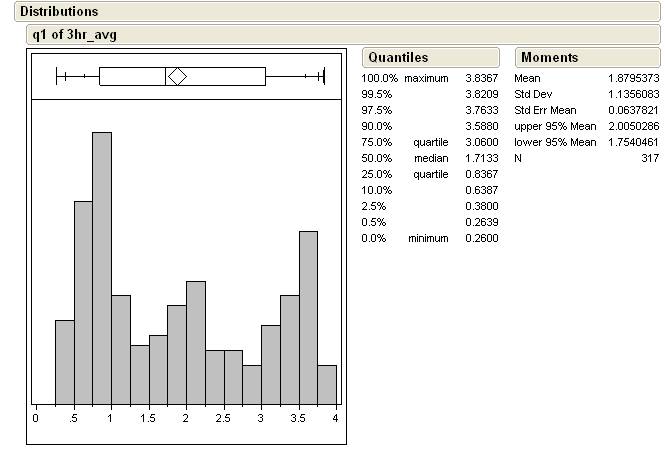Click the mean diamond in the box plot

177,76
